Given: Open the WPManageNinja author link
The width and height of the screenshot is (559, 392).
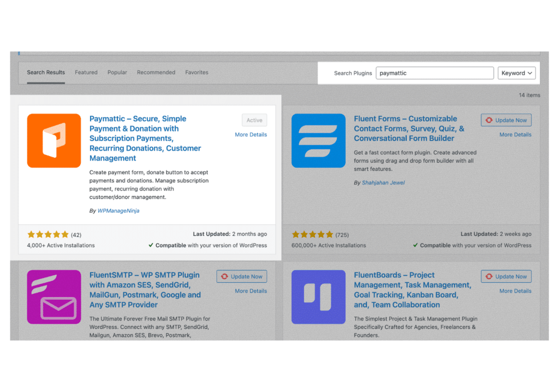Looking at the screenshot, I should pyautogui.click(x=118, y=211).
